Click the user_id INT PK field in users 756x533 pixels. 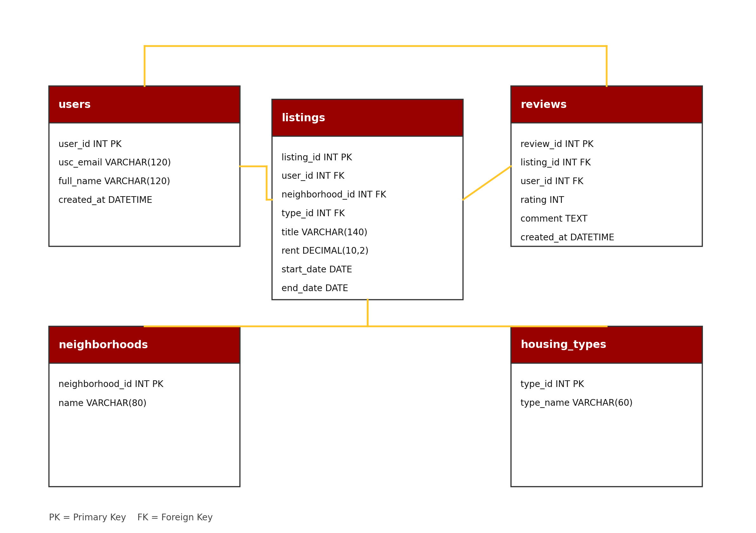90,144
